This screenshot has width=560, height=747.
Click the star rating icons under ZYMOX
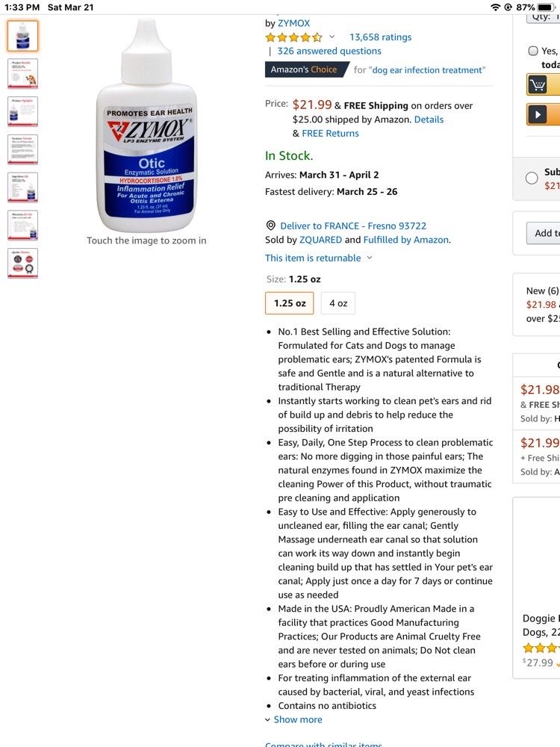(x=293, y=37)
